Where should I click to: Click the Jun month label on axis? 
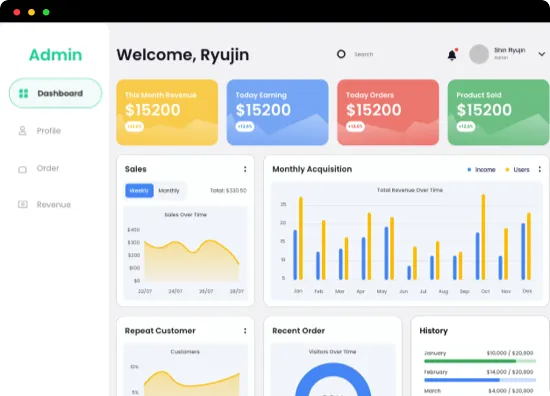[403, 291]
